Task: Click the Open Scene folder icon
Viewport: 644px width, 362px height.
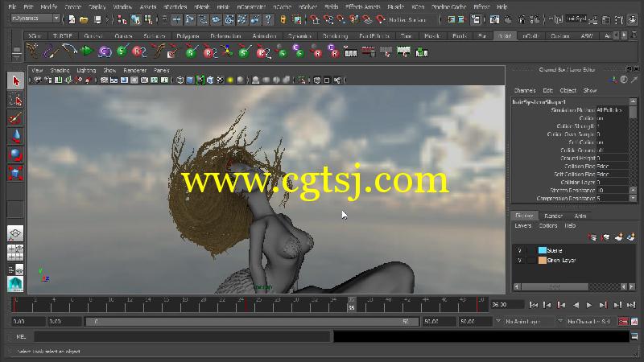Action: point(84,19)
